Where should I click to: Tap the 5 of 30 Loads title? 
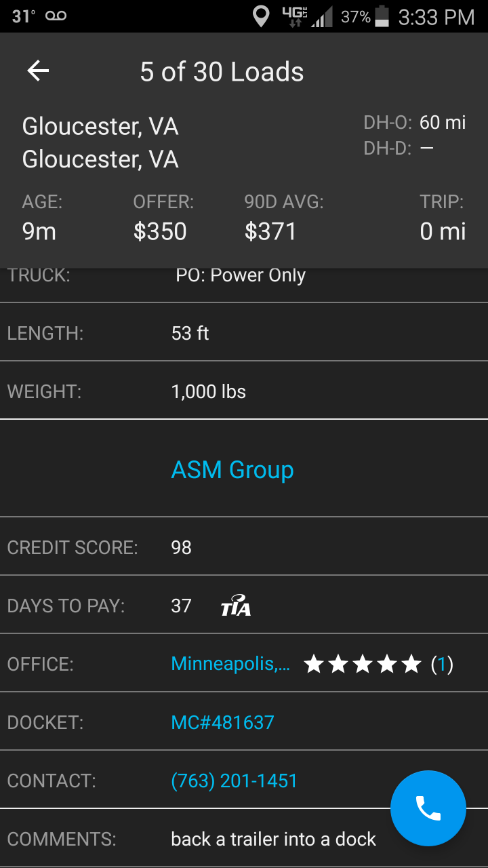222,72
